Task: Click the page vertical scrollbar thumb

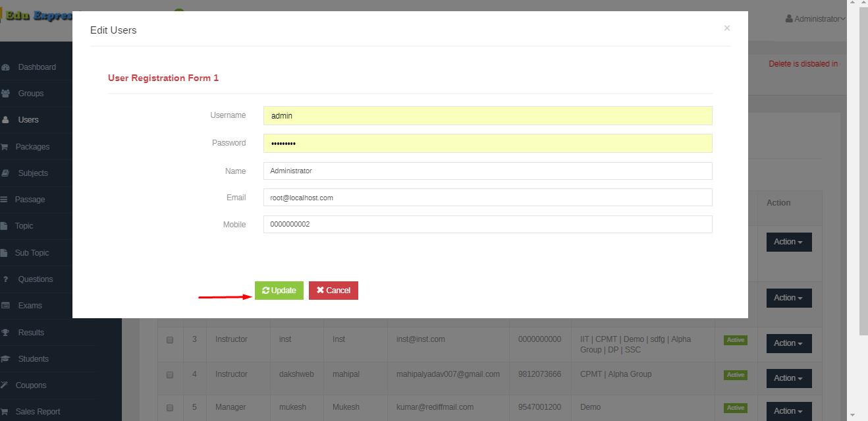Action: (862, 171)
